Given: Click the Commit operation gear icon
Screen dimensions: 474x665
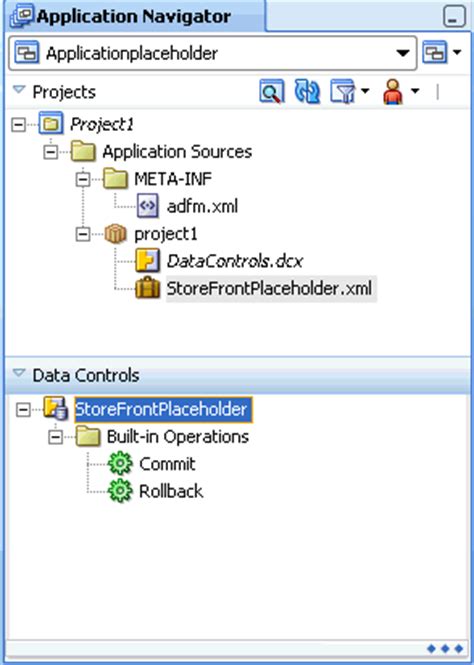Looking at the screenshot, I should pyautogui.click(x=120, y=463).
